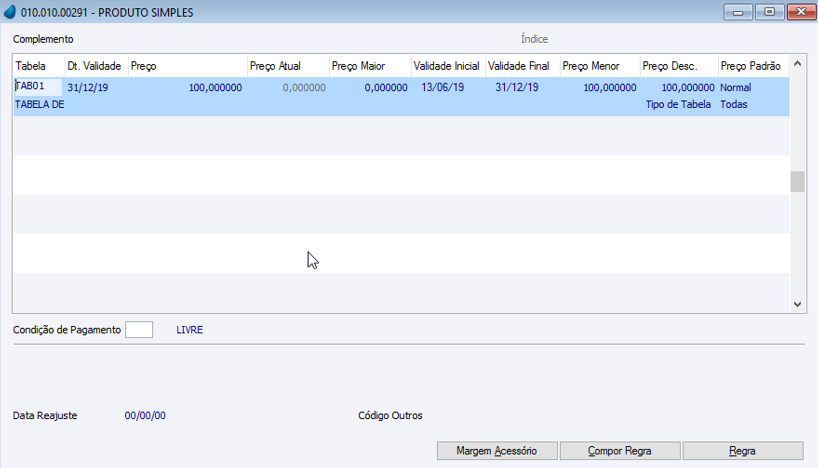The width and height of the screenshot is (818, 468).
Task: Open the Compor Regra button
Action: (620, 451)
